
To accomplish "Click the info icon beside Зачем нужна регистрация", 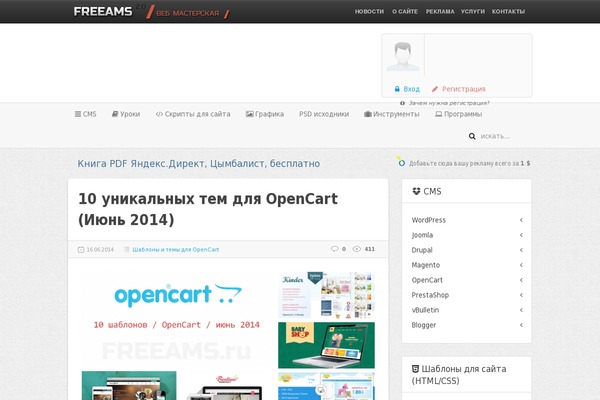I will [x=402, y=103].
